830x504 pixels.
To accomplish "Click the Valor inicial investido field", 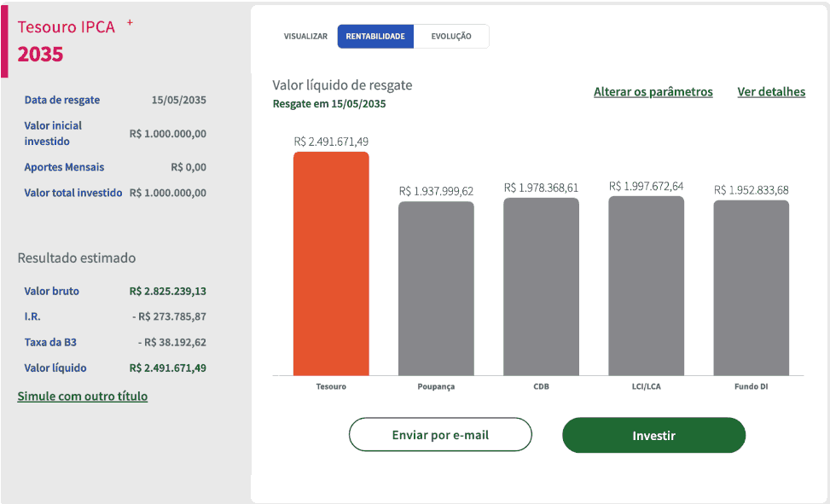I will [x=53, y=133].
